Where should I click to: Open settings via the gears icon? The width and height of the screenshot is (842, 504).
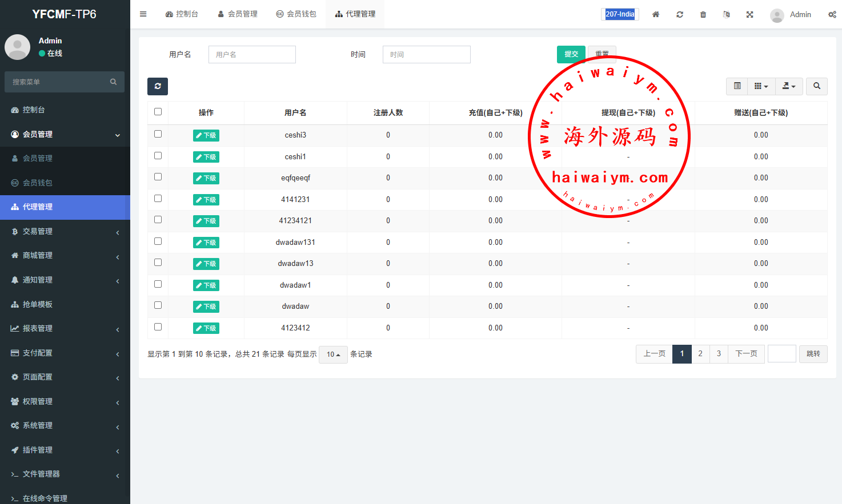(x=832, y=14)
